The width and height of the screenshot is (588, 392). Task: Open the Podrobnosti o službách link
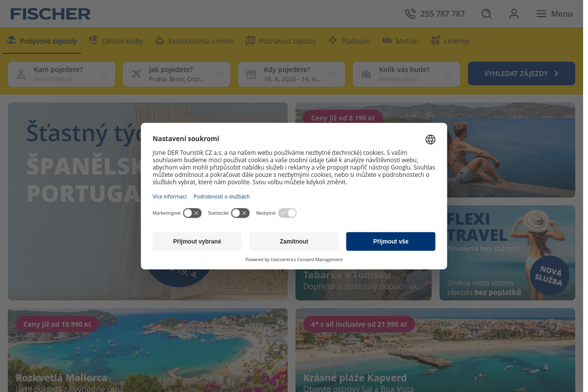point(221,196)
